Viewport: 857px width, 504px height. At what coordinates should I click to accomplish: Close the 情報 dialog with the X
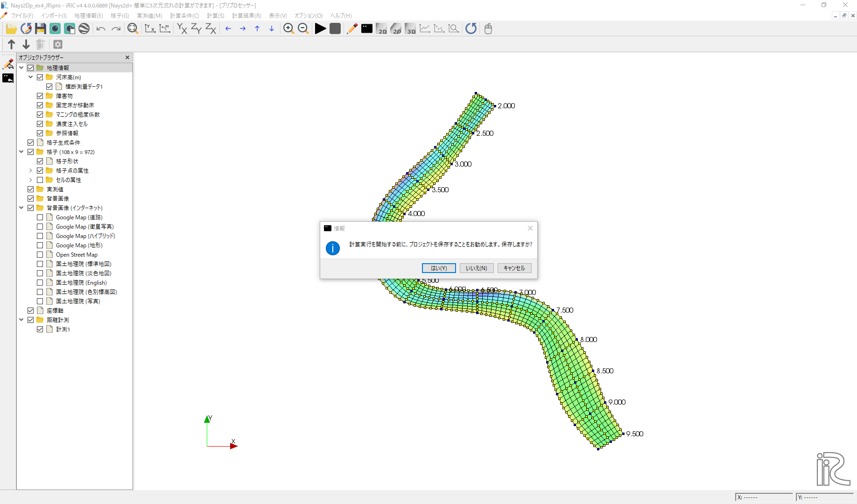[x=530, y=228]
